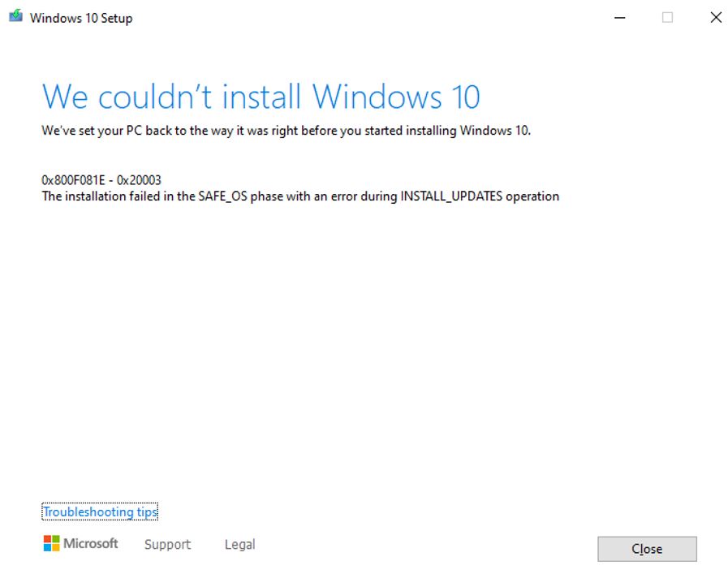The width and height of the screenshot is (728, 574).
Task: Click the word "tips" in troubleshooting link
Action: (x=147, y=511)
